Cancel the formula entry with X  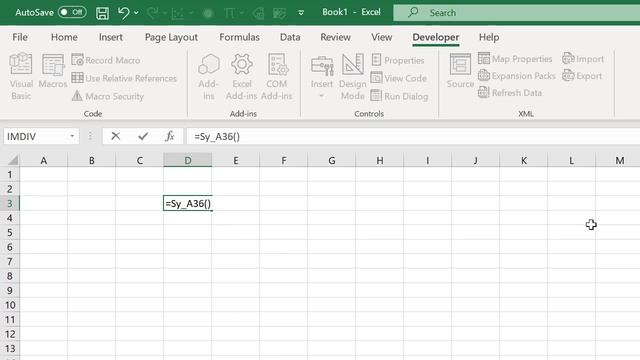[x=116, y=136]
